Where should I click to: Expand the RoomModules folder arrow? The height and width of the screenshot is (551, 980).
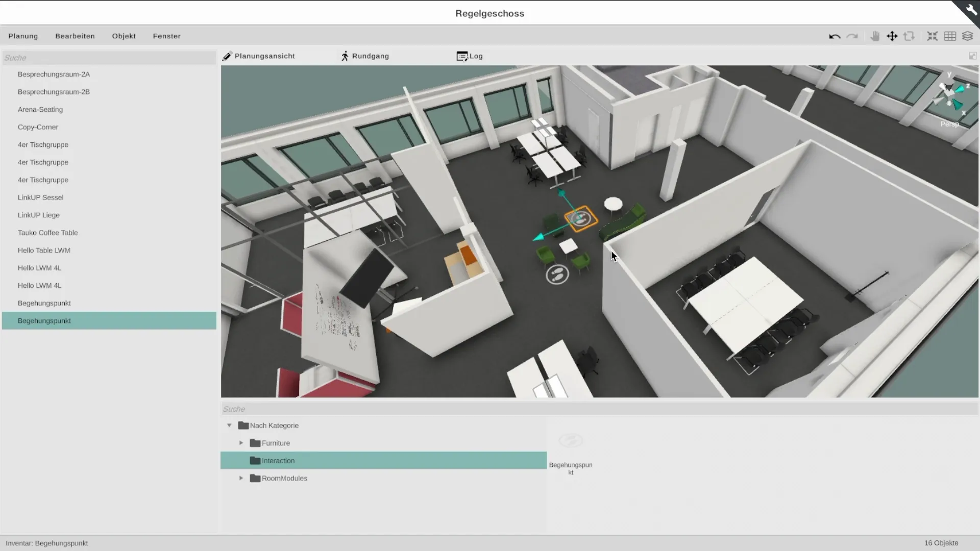coord(241,478)
